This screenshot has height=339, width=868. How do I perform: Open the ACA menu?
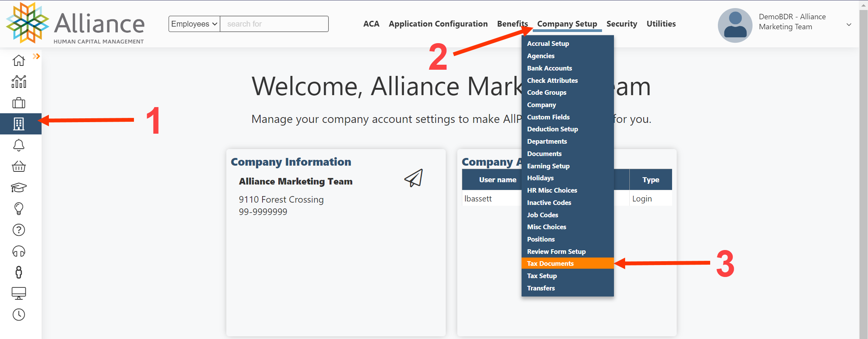coord(371,24)
